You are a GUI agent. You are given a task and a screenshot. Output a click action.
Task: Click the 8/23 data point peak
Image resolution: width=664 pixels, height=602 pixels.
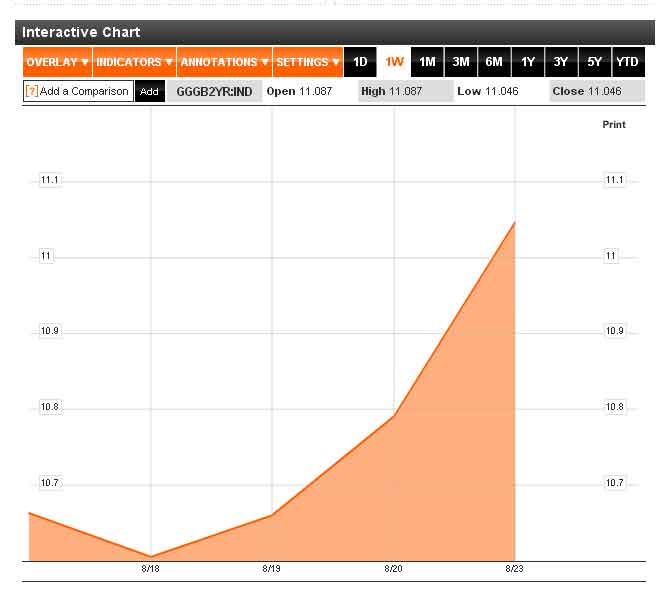point(514,222)
